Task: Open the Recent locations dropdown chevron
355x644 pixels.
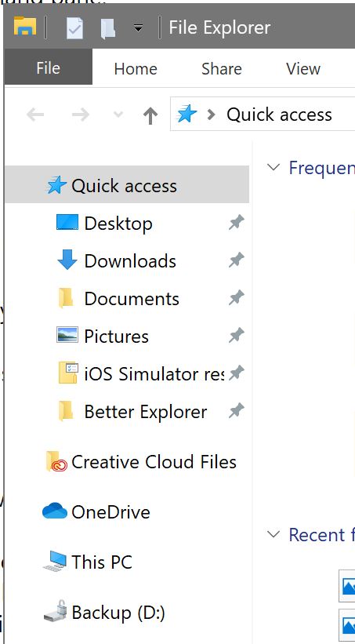Action: tap(118, 115)
